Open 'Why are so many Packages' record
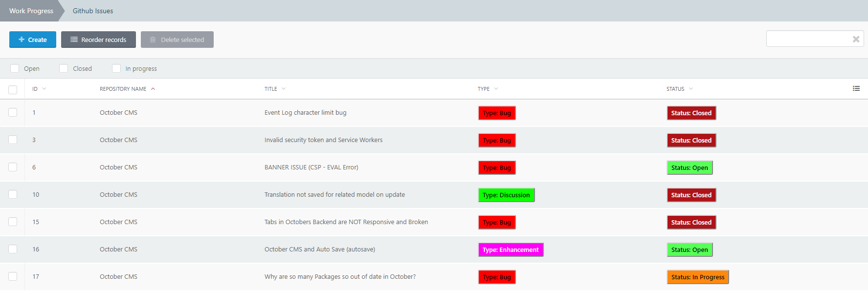 (340, 276)
